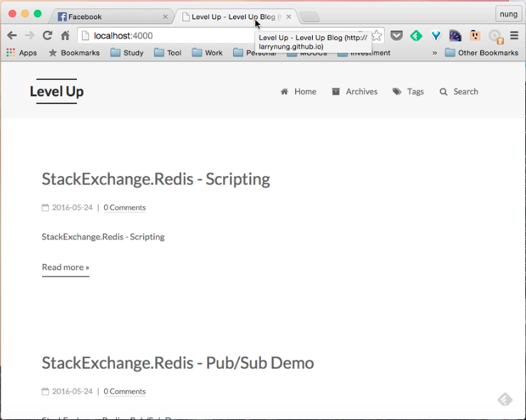Switch to the Facebook tab

coord(113,17)
